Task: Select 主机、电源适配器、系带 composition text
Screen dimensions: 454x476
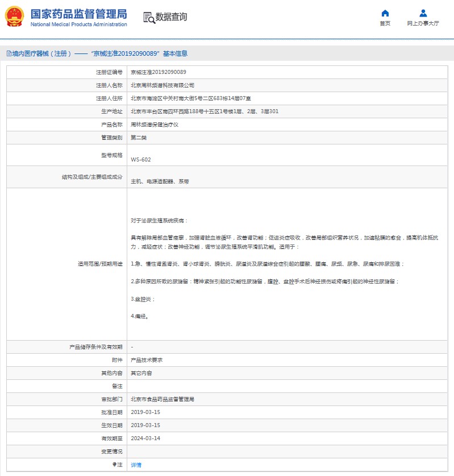Action: click(x=160, y=181)
